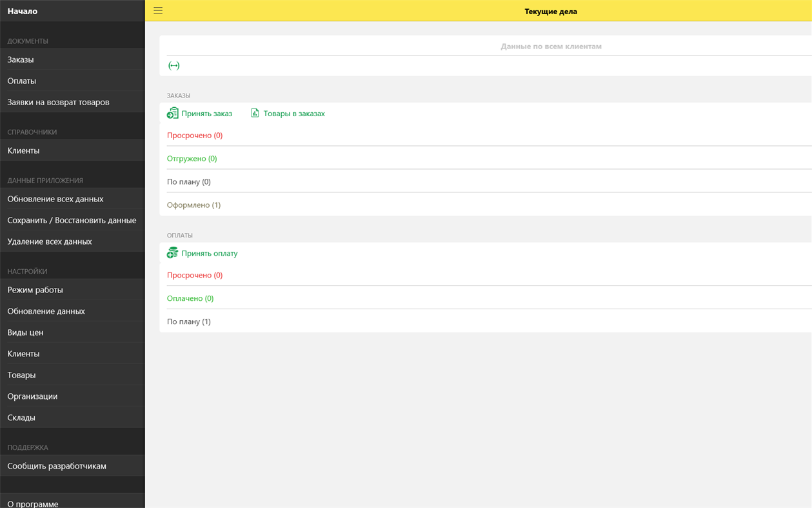Click the clipboard icon for Принять заказ
The image size is (812, 508).
(x=172, y=112)
